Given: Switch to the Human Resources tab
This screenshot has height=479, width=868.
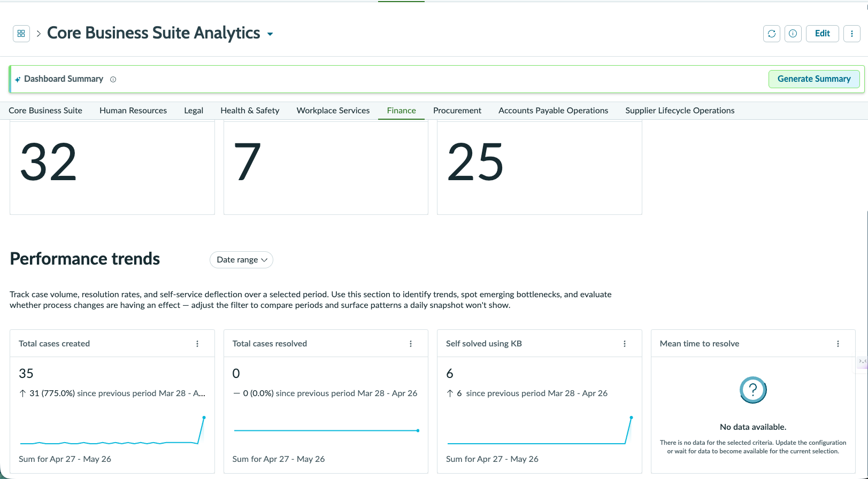Looking at the screenshot, I should [133, 111].
